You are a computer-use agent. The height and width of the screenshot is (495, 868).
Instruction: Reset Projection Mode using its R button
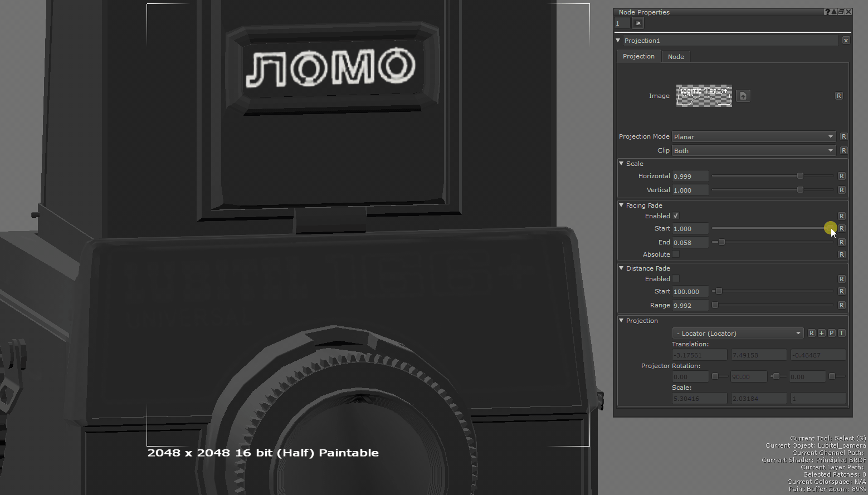[x=843, y=136]
